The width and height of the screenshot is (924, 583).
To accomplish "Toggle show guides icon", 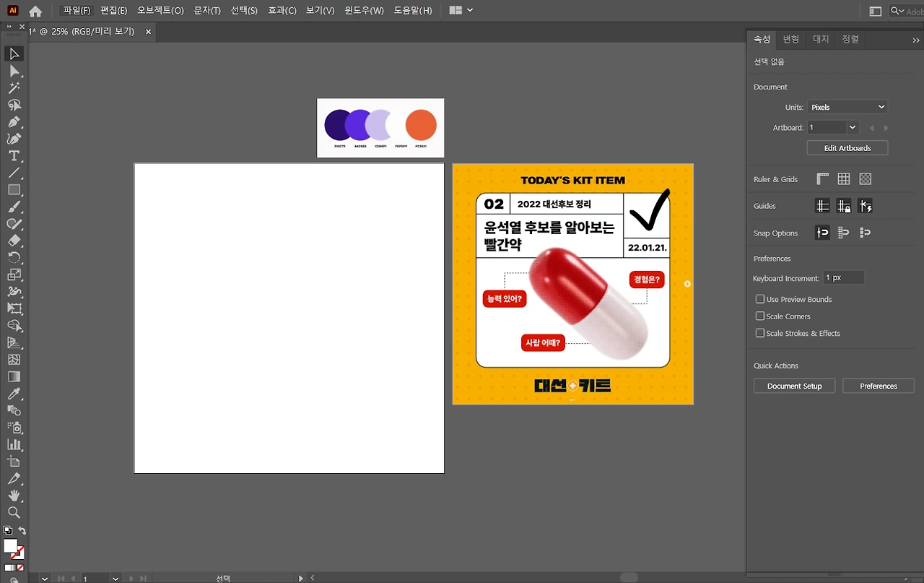I will coord(822,207).
